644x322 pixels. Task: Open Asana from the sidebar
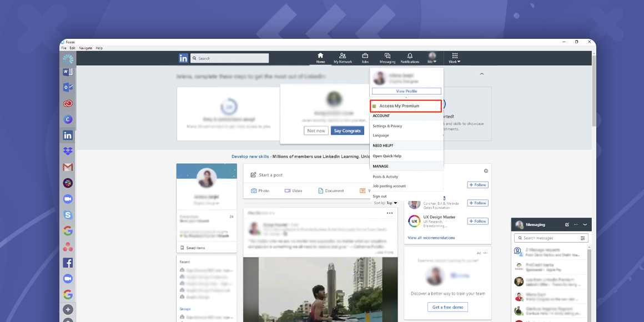[x=68, y=247]
